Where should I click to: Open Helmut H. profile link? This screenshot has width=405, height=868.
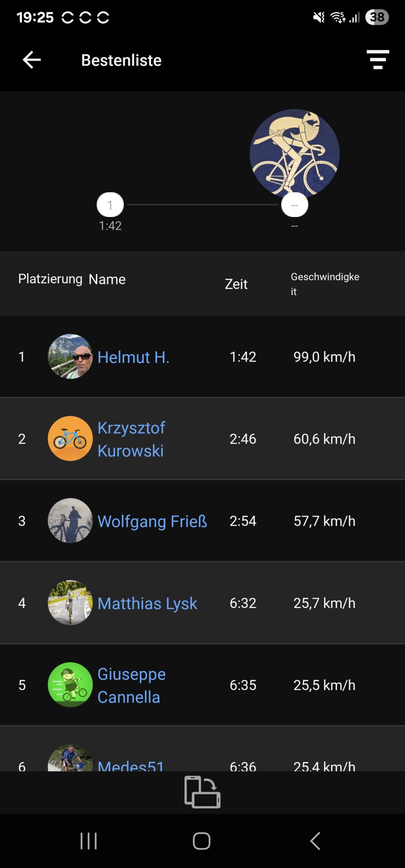pos(133,357)
